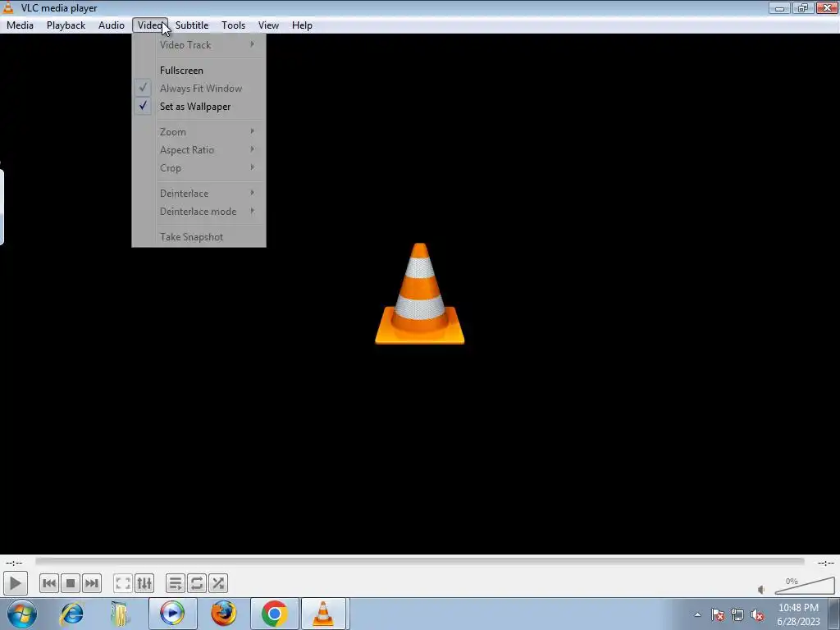Click the Play button
Image resolution: width=840 pixels, height=630 pixels.
point(15,583)
